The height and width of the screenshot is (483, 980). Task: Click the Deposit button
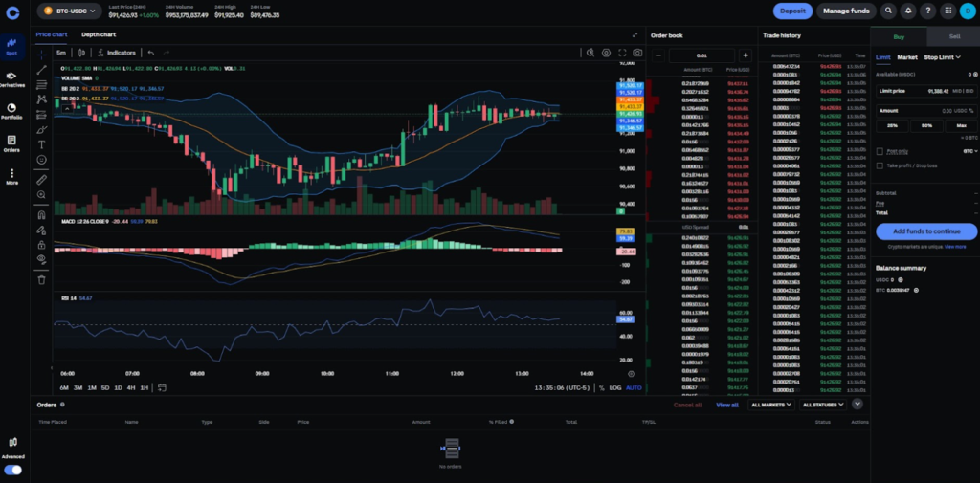click(792, 11)
